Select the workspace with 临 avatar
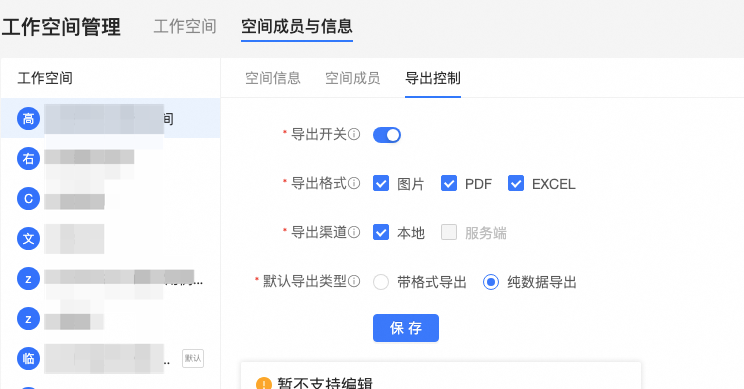 pyautogui.click(x=110, y=358)
